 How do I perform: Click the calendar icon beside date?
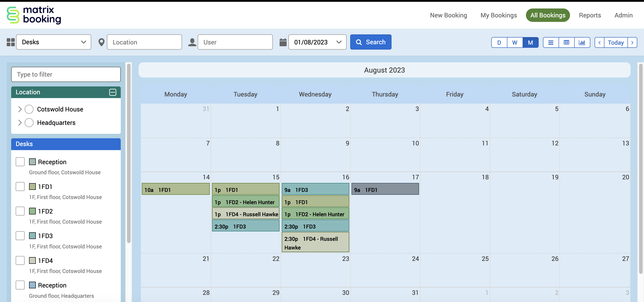(x=283, y=42)
